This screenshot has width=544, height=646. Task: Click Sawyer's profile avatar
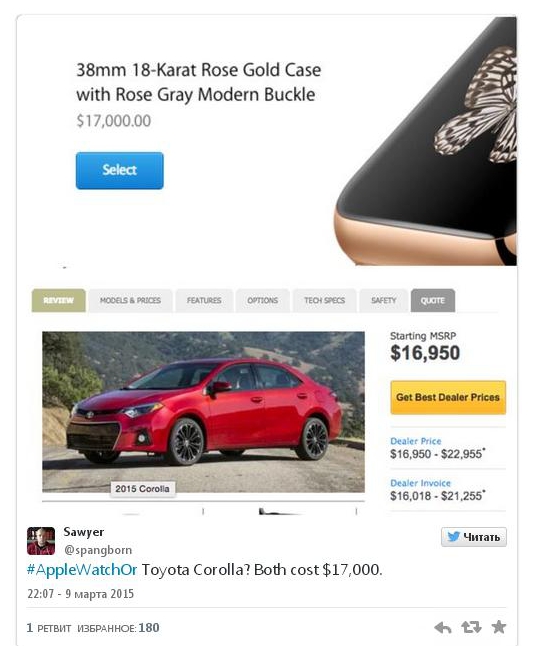(41, 541)
